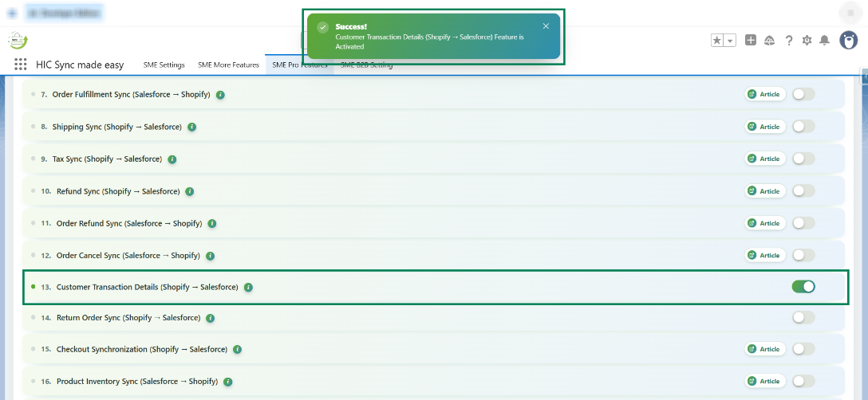Enable Order Fulfillment Sync toggle
Screen dimensions: 868x400
click(803, 95)
